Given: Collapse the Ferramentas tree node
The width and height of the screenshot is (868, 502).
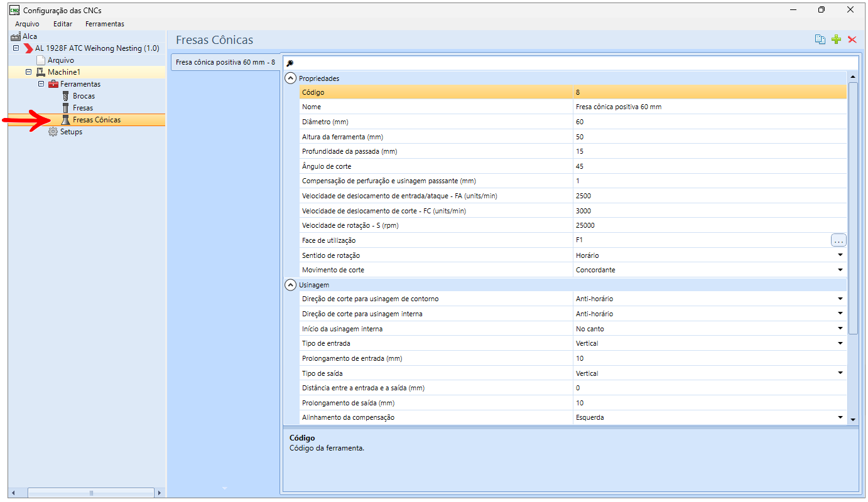Looking at the screenshot, I should click(41, 84).
